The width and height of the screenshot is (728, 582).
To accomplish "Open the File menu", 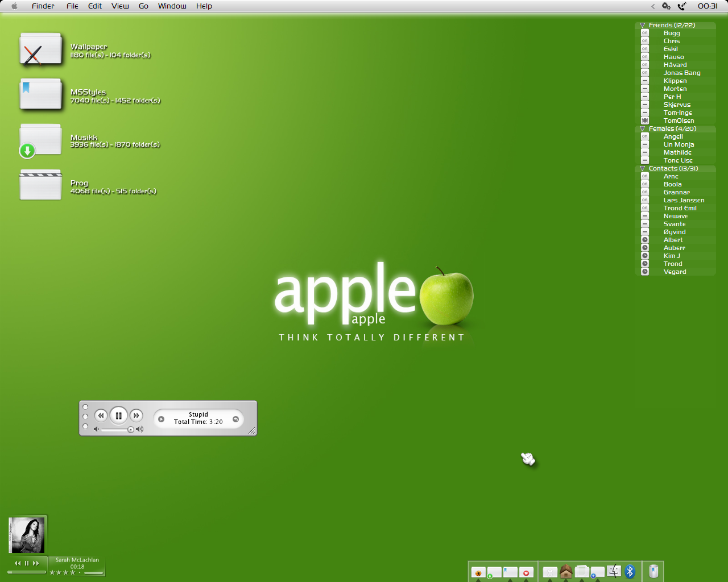I will (72, 6).
